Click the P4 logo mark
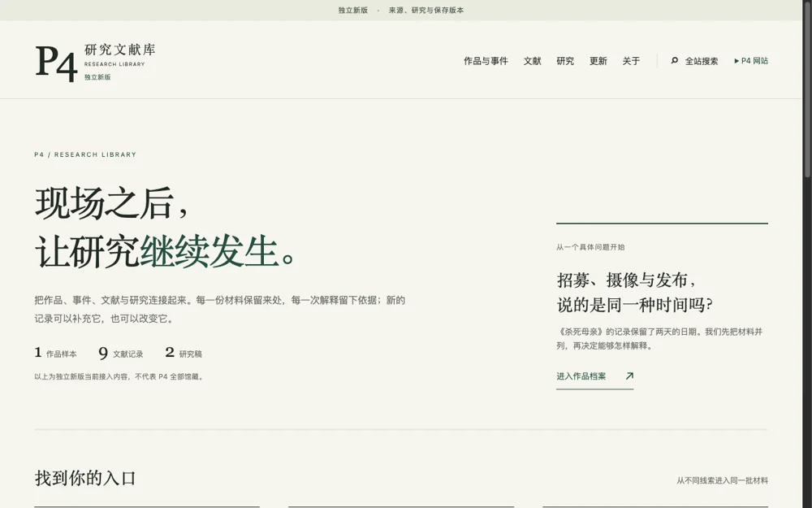Viewport: 812px width, 508px height. [57, 63]
